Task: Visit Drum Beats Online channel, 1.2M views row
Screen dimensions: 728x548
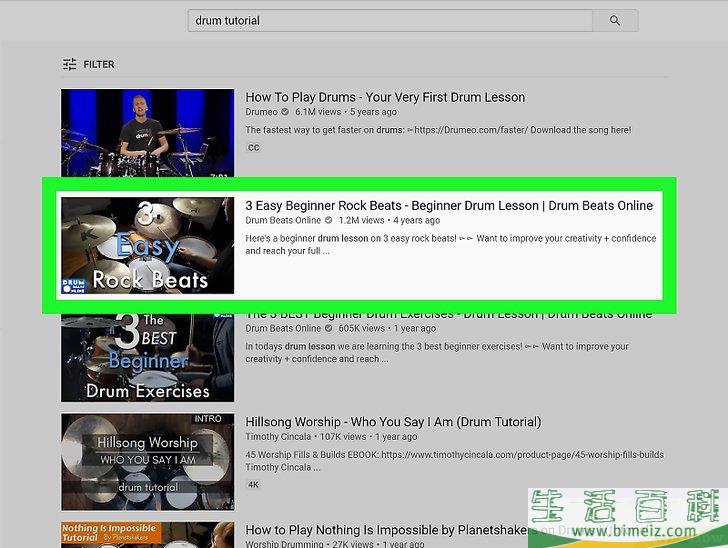Action: click(283, 220)
